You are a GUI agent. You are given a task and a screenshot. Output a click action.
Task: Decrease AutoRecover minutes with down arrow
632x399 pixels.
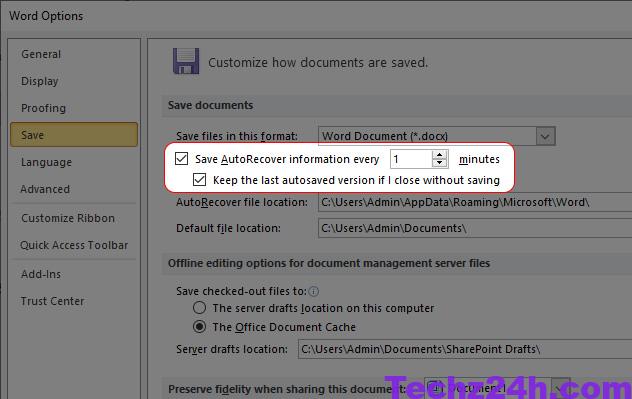tap(439, 163)
